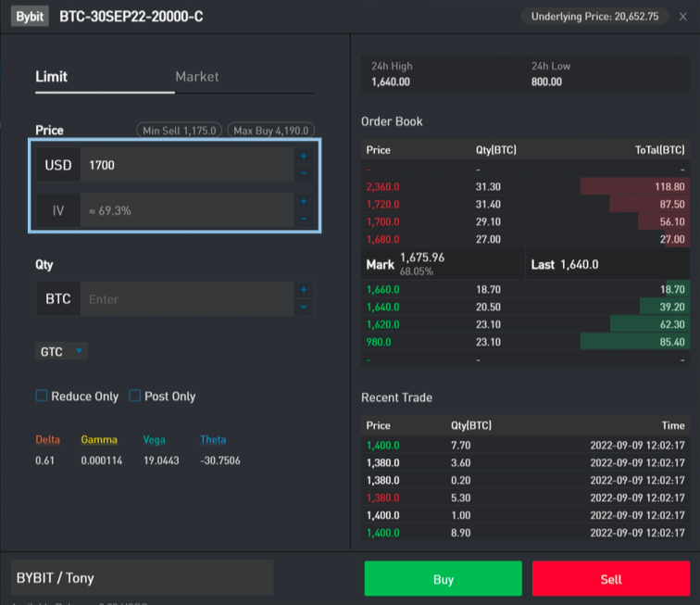Click the minus icon for USD price
The height and width of the screenshot is (605, 700).
tap(304, 172)
